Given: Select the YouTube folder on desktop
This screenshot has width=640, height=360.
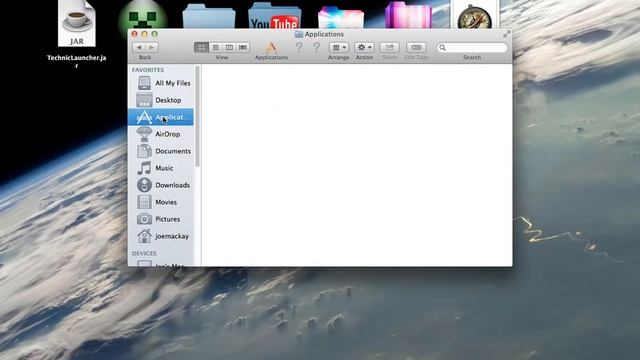Looking at the screenshot, I should (275, 16).
